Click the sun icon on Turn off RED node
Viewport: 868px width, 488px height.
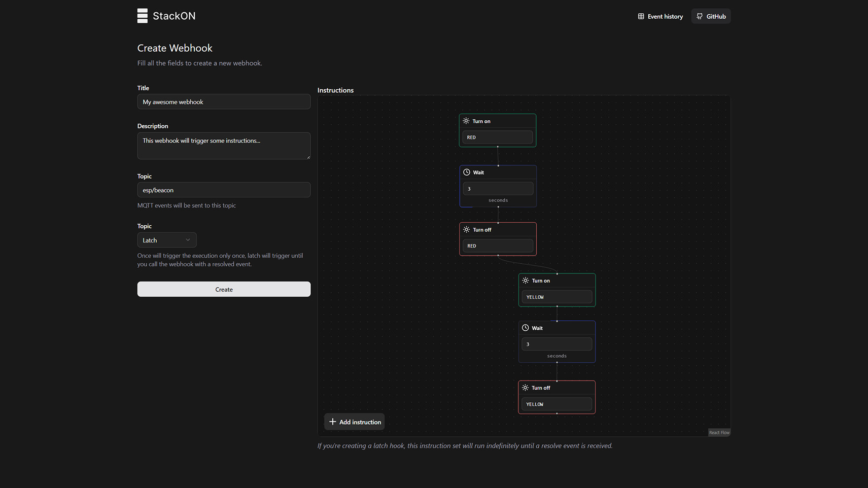click(466, 230)
